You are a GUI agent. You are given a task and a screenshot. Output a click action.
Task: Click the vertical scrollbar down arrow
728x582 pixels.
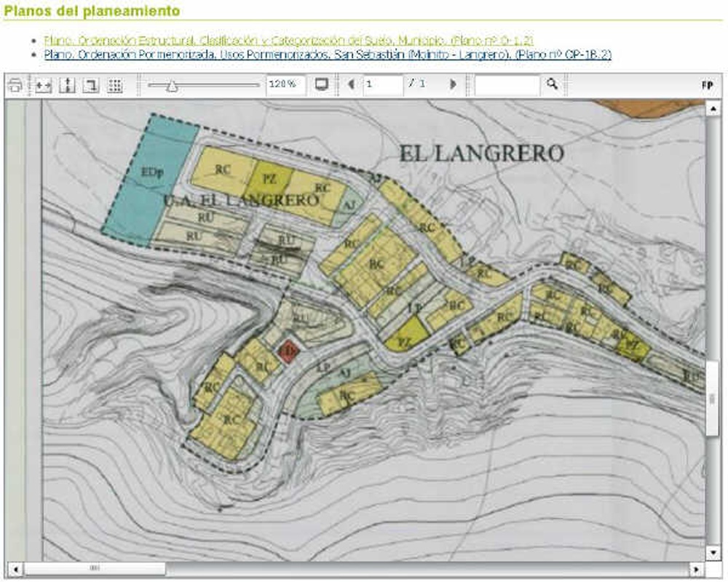[x=713, y=552]
